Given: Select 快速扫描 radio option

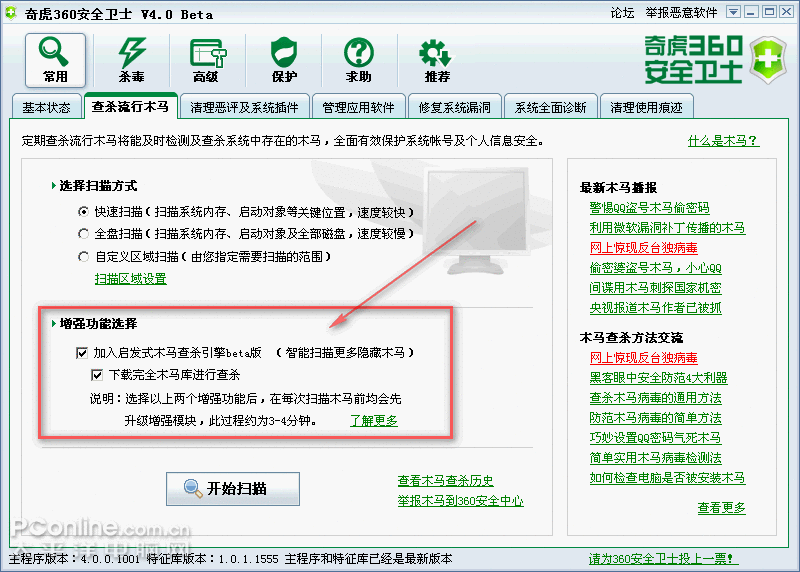Looking at the screenshot, I should [x=84, y=211].
